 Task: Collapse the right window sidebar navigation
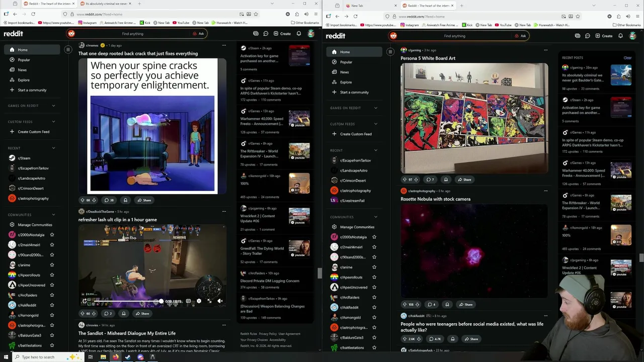(390, 52)
